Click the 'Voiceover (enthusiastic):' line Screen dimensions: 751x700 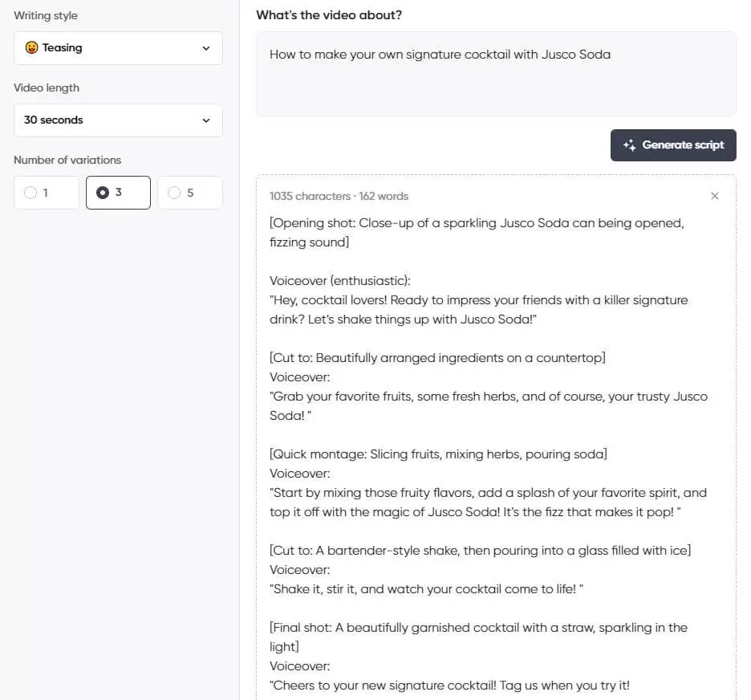[340, 281]
